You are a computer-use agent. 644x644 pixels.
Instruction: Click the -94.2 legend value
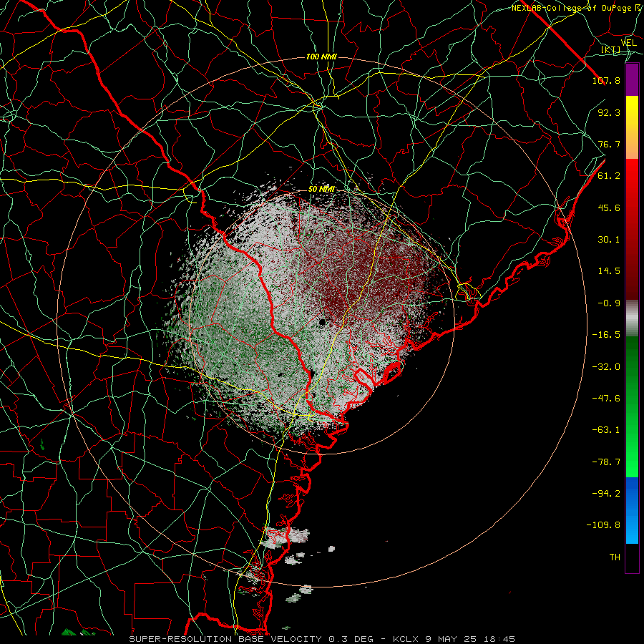(x=606, y=493)
